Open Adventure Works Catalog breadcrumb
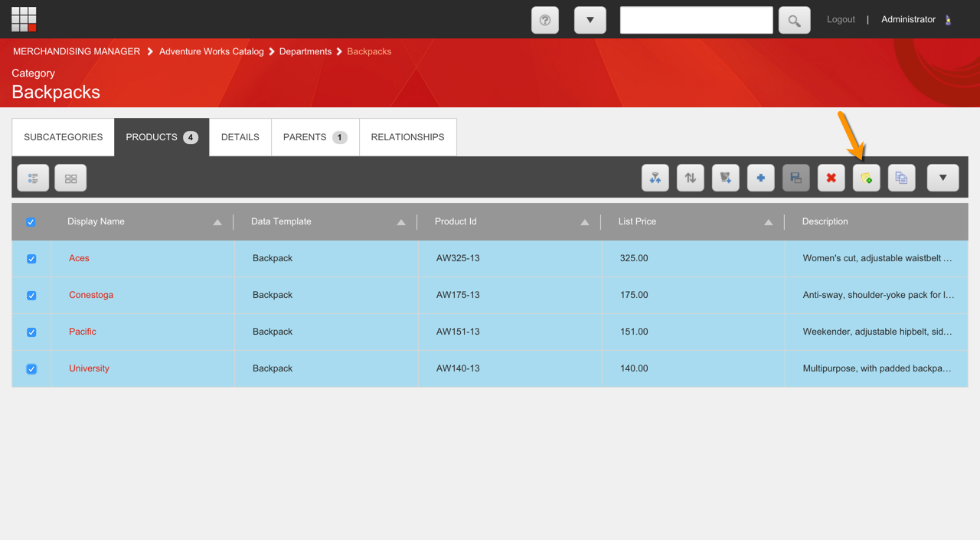The image size is (980, 540). (x=211, y=51)
